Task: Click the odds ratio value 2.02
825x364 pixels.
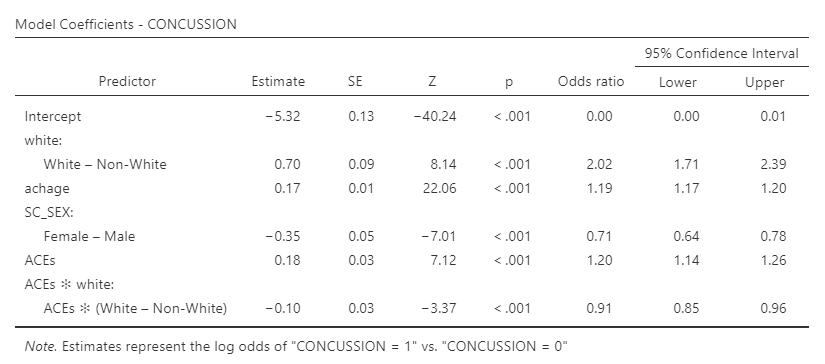Action: [x=599, y=164]
